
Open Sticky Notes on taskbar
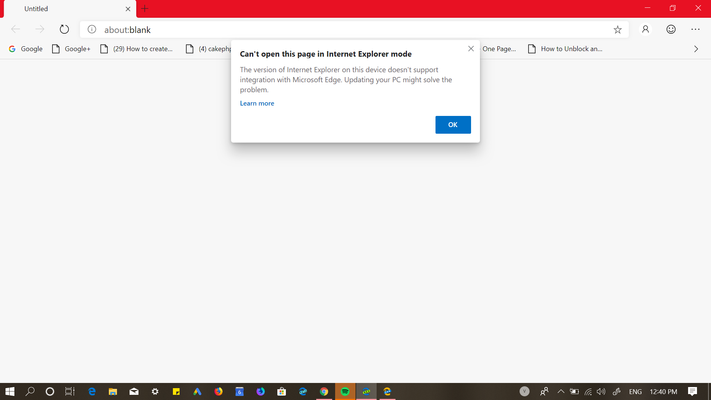176,391
